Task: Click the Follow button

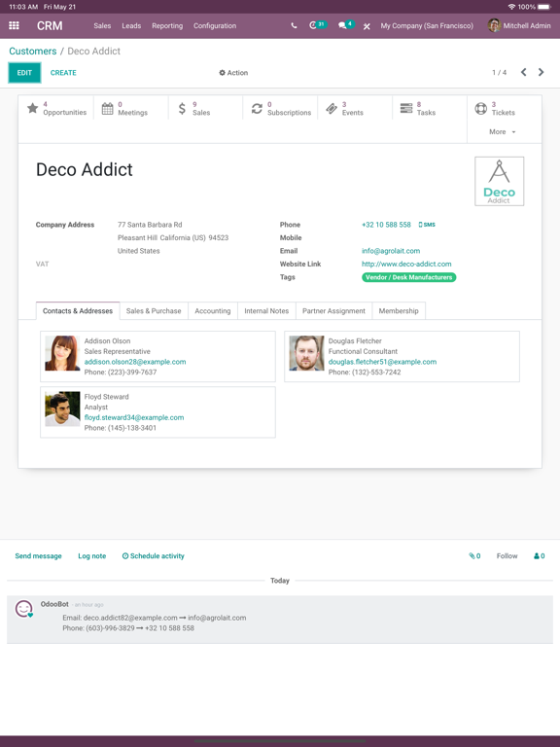Action: (x=507, y=556)
